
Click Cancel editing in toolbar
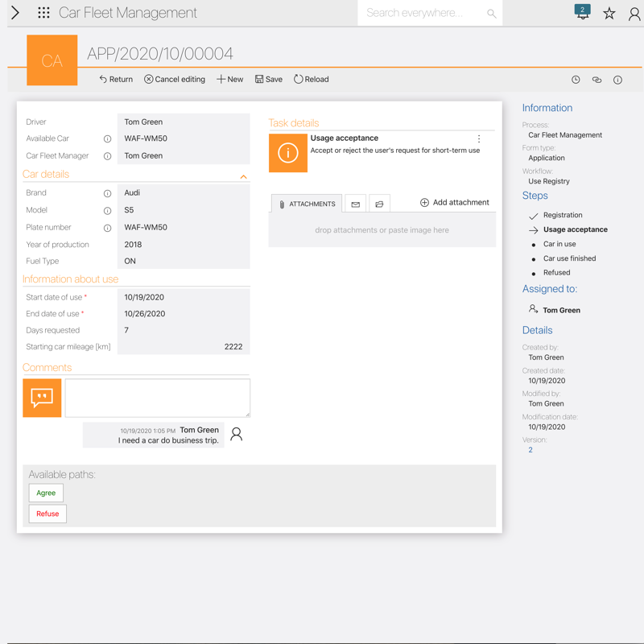tap(174, 80)
